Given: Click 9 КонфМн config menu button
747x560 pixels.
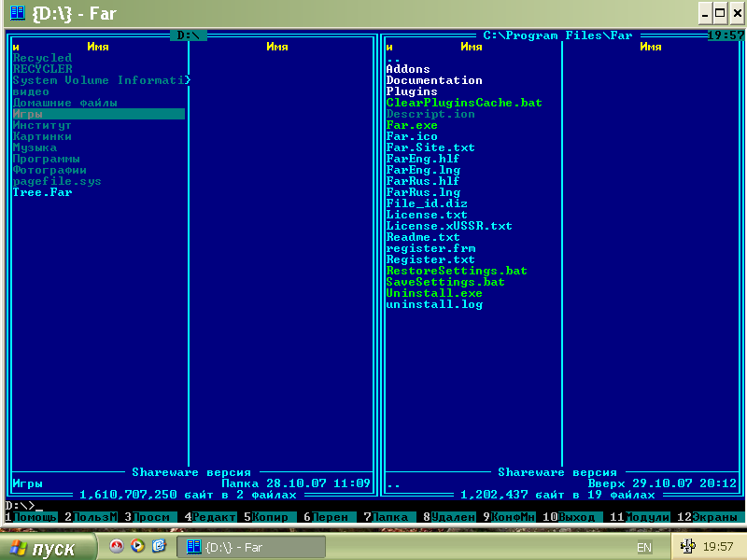Looking at the screenshot, I should coord(509,517).
